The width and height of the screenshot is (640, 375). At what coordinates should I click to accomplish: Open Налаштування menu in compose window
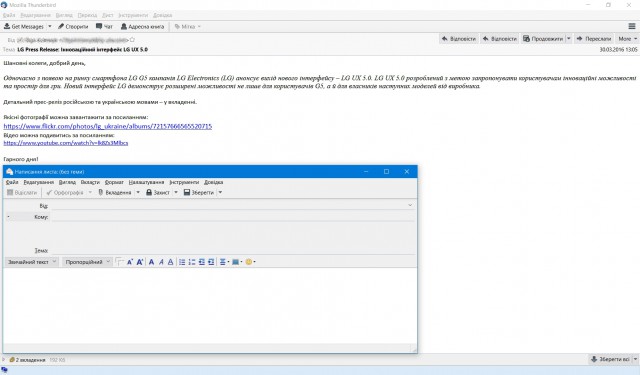(x=147, y=182)
